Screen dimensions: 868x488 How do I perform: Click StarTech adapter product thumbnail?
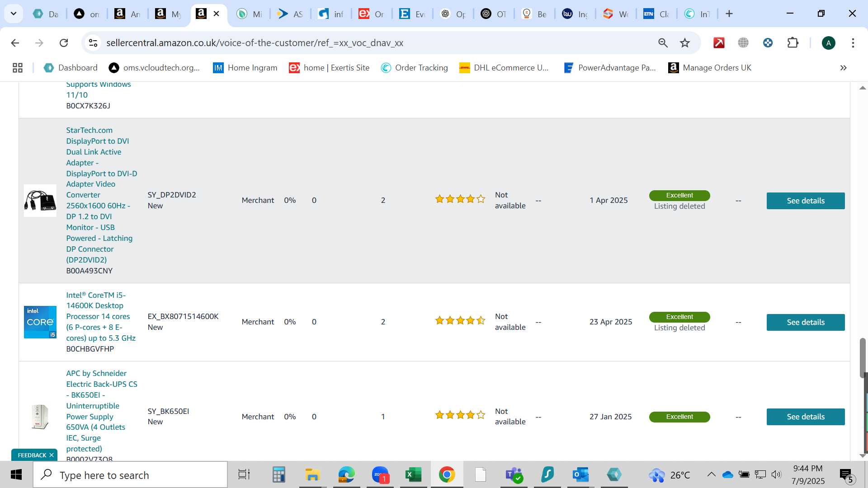coord(40,200)
